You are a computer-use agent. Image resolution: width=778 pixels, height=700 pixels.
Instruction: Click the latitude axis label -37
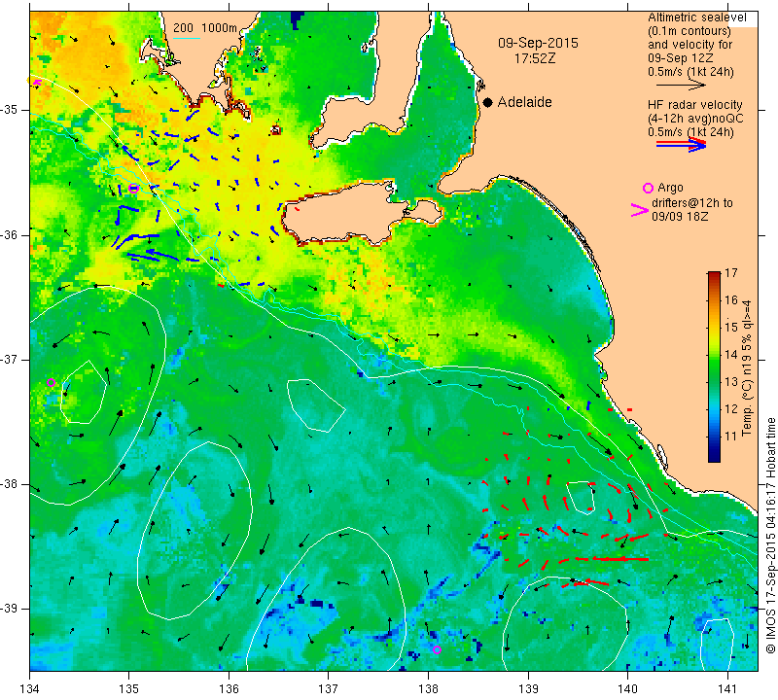tap(9, 359)
